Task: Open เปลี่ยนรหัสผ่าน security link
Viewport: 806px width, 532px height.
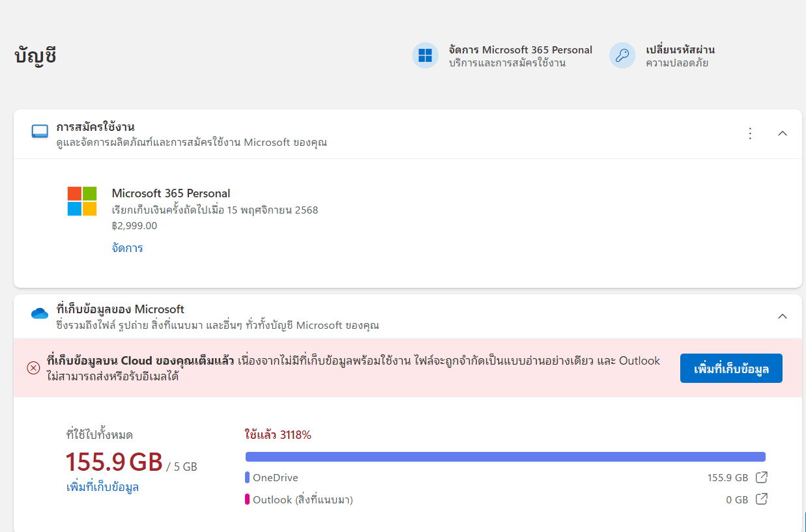Action: (680, 50)
